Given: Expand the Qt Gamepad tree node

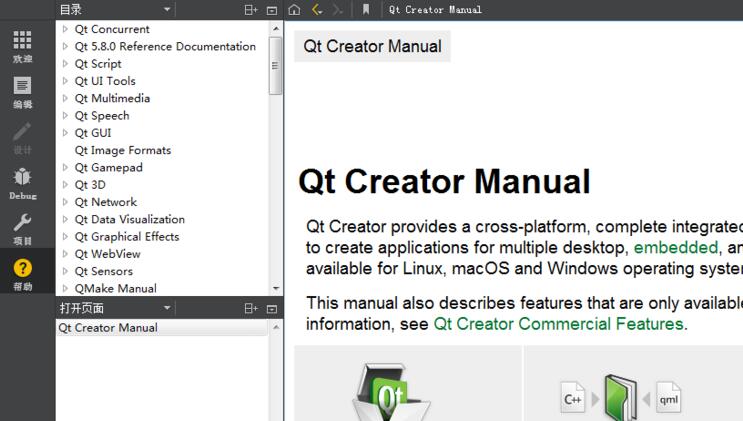Looking at the screenshot, I should click(x=65, y=167).
